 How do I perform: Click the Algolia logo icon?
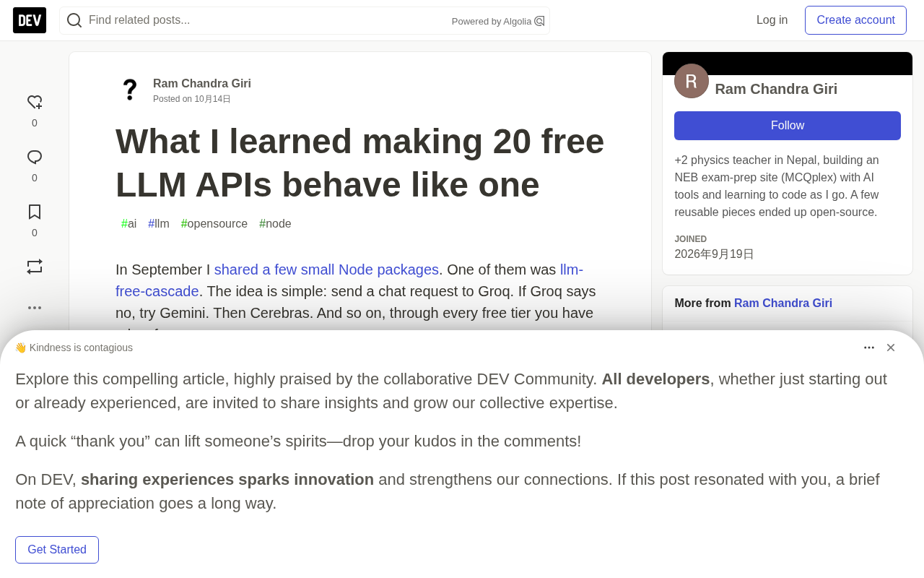click(x=539, y=21)
